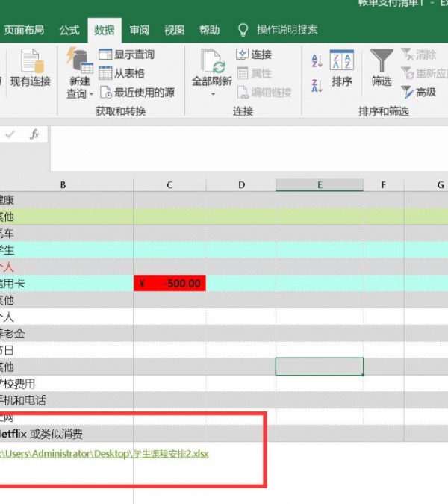Open the 视图 tab

tap(174, 30)
